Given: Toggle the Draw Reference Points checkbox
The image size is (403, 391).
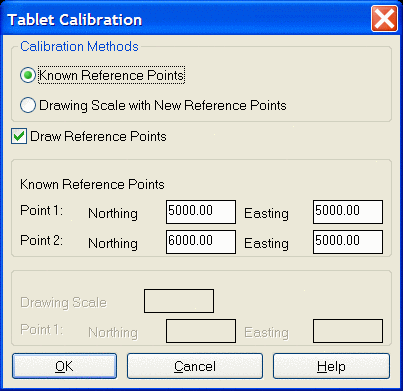Looking at the screenshot, I should tap(19, 136).
